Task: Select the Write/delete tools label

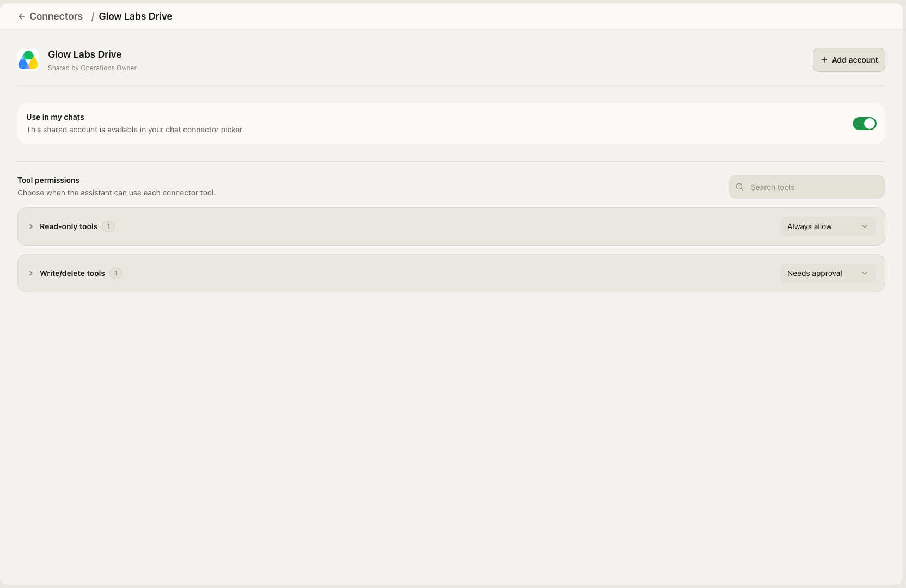Action: point(72,273)
